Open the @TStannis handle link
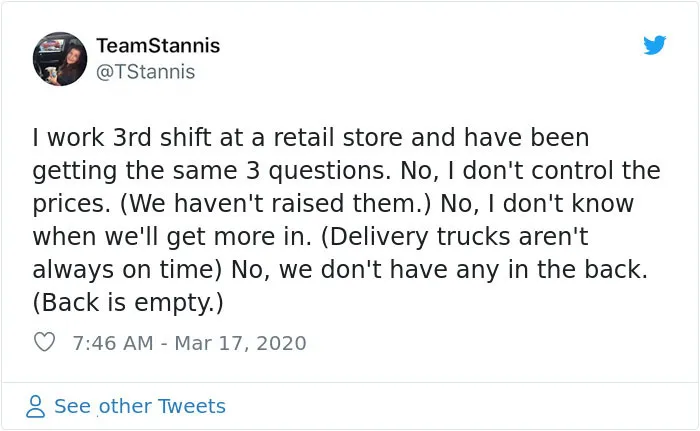 click(x=146, y=72)
